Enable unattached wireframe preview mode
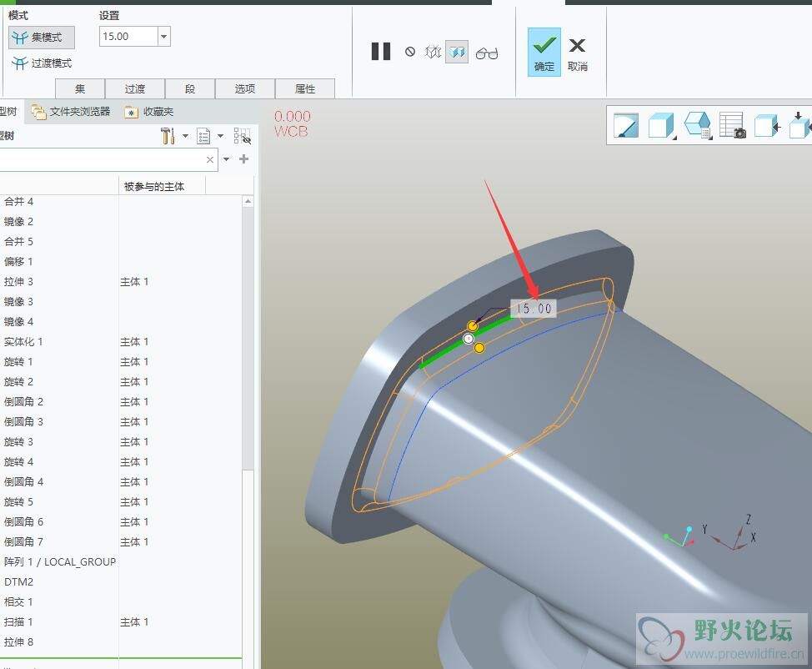Viewport: 812px width, 669px height. [x=433, y=52]
